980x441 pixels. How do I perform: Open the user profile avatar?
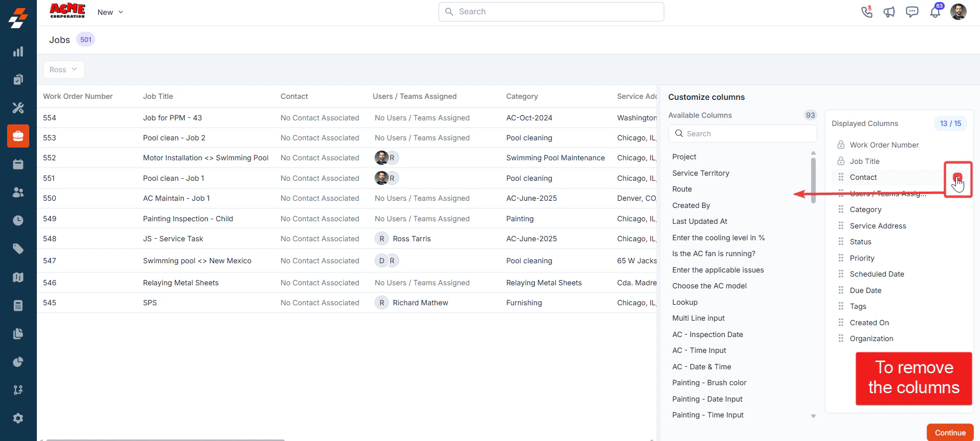click(959, 11)
